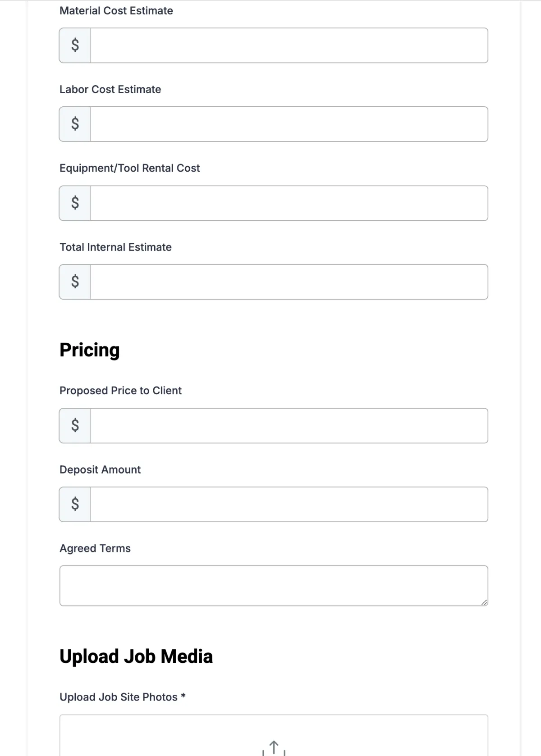Click the dollar icon for Total Internal Estimate
541x756 pixels.
(x=75, y=282)
